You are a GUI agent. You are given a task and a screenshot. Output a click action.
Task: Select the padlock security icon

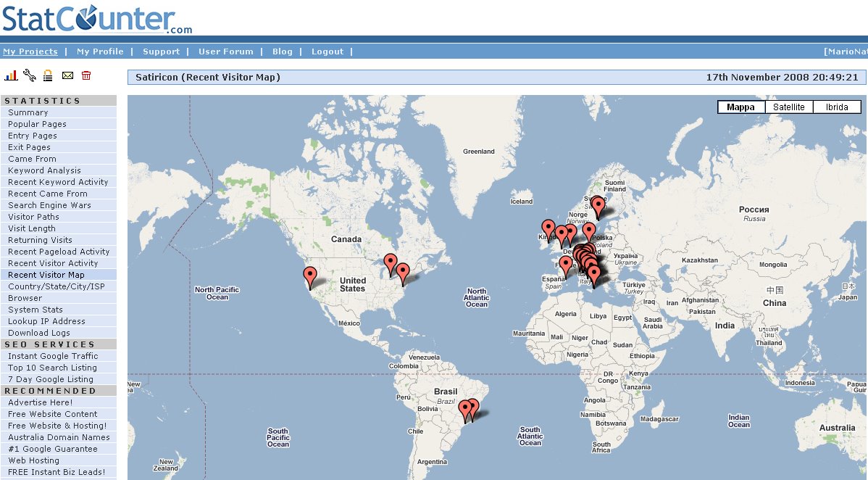[48, 75]
